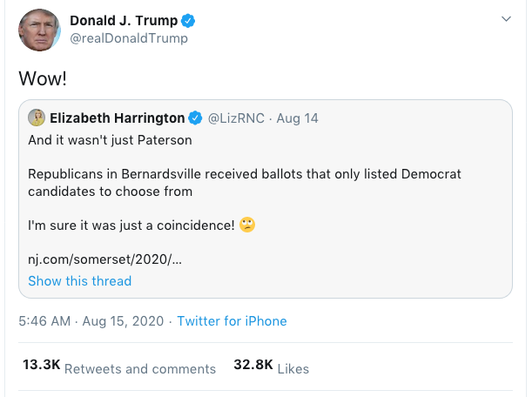Click Elizabeth Harrington's small profile avatar

(37, 118)
